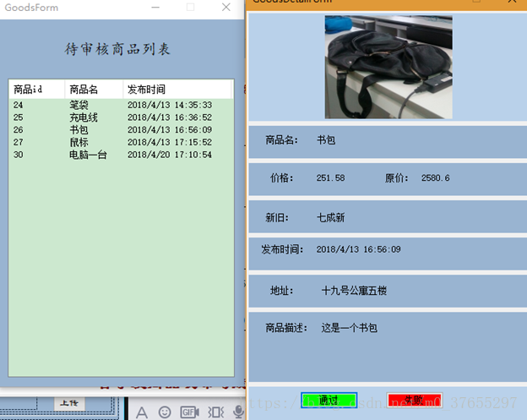527x420 pixels.
Task: Click the 发布时间 column header
Action: [x=177, y=90]
